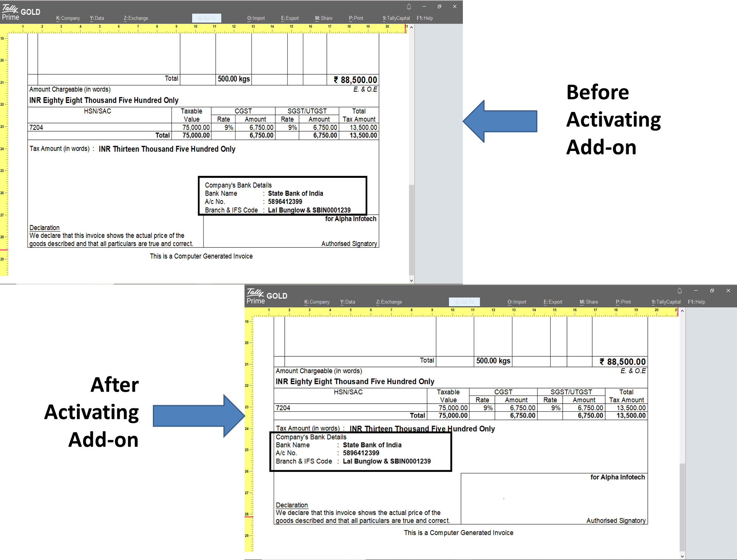Open O:Import menu in the top window
737x560 pixels.
256,18
